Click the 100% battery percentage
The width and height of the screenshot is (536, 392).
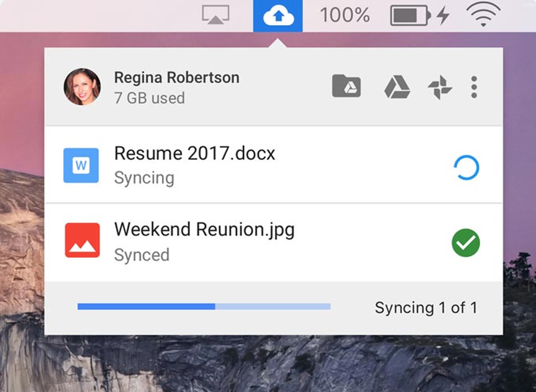click(344, 15)
